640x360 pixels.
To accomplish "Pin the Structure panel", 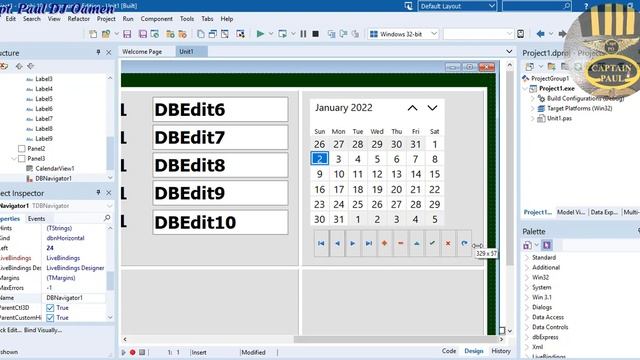I will (x=98, y=52).
